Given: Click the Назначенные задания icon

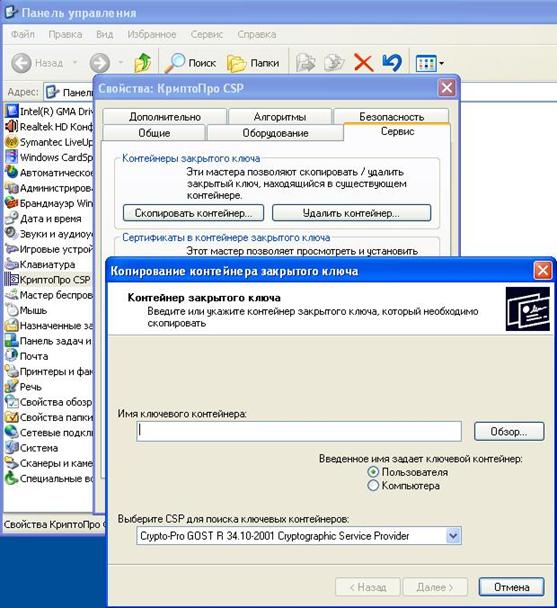Looking at the screenshot, I should point(12,325).
